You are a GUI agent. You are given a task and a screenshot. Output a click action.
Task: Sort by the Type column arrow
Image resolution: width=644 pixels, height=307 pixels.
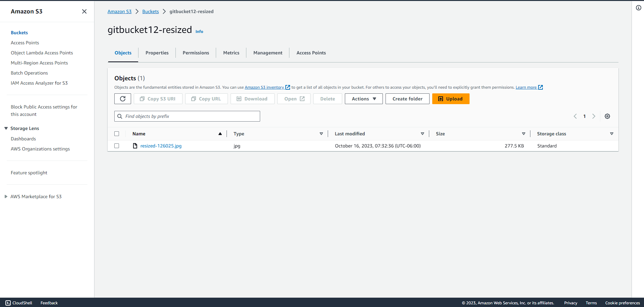pyautogui.click(x=321, y=134)
